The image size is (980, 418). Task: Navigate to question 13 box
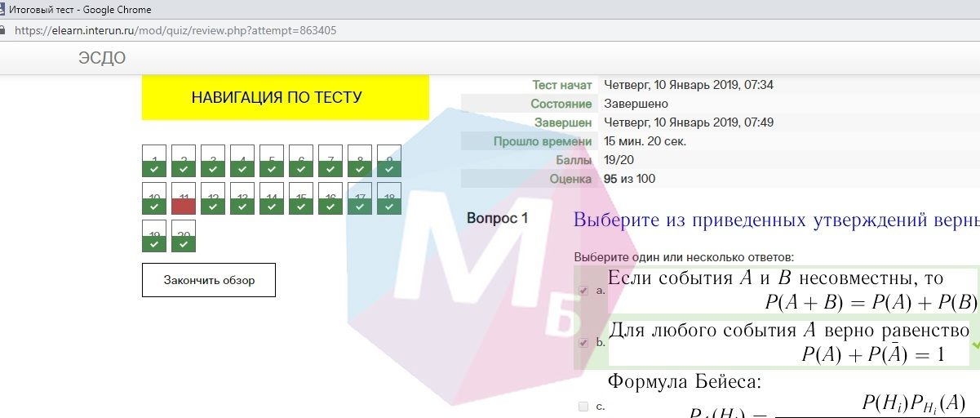242,198
